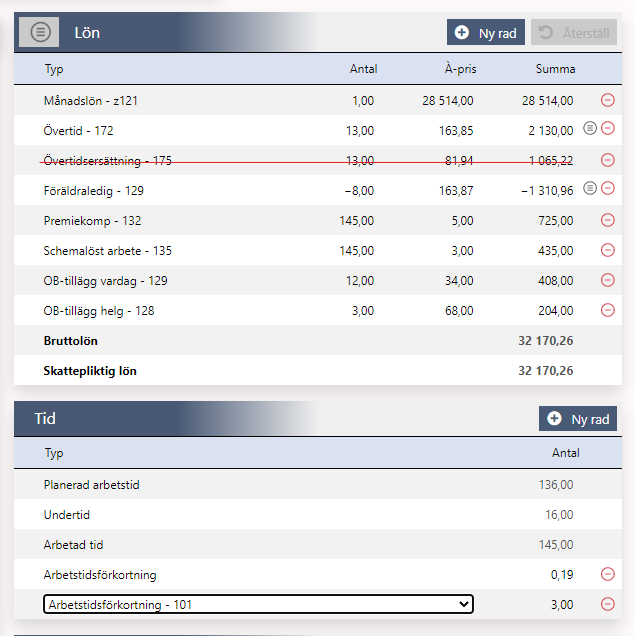635x636 pixels.
Task: Click Övertid À-pris 163,85
Action: point(456,131)
